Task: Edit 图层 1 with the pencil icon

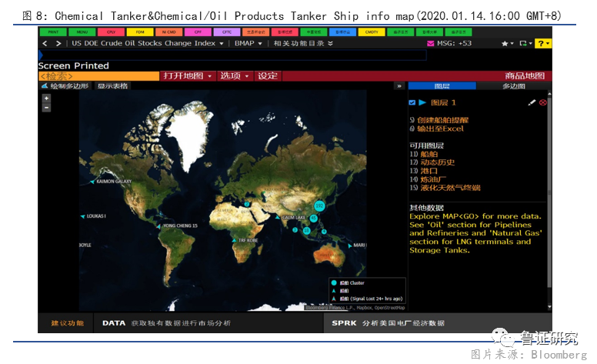Action: click(x=532, y=102)
